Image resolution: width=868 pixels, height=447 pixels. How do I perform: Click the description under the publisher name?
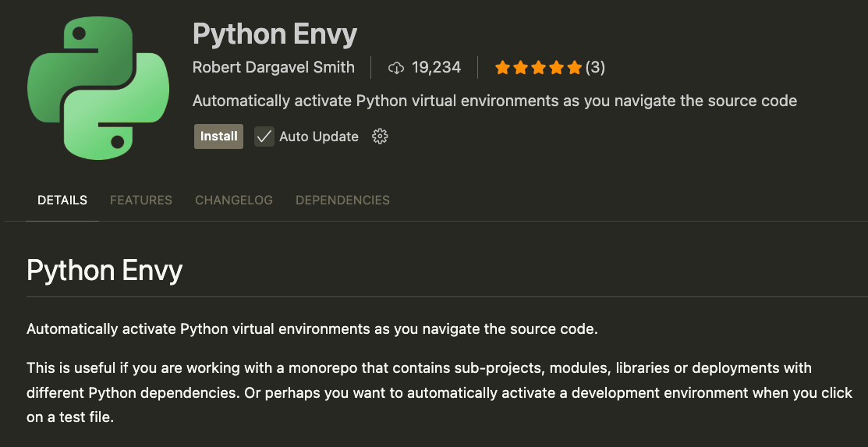[x=494, y=101]
